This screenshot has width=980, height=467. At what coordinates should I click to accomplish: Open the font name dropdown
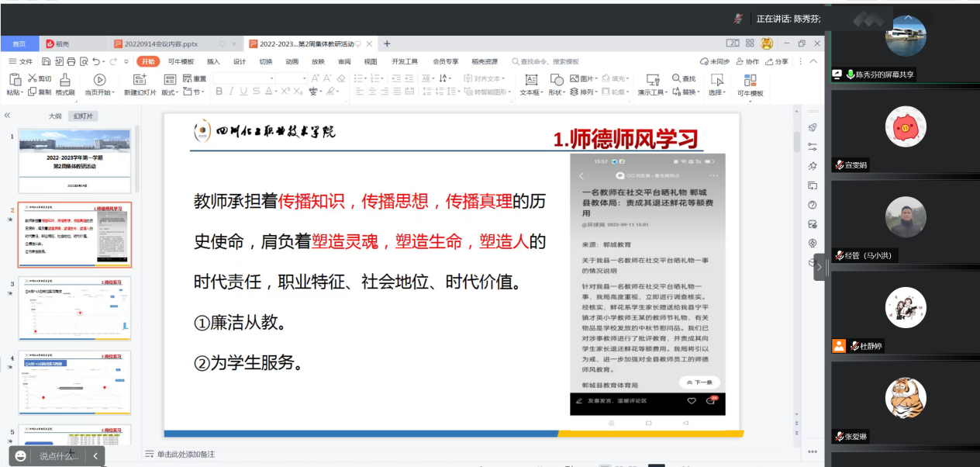tap(244, 78)
